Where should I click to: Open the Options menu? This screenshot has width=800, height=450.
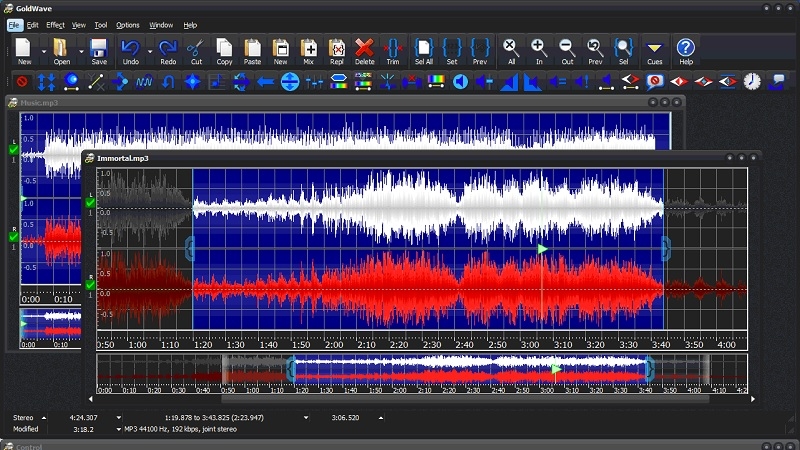(x=128, y=24)
